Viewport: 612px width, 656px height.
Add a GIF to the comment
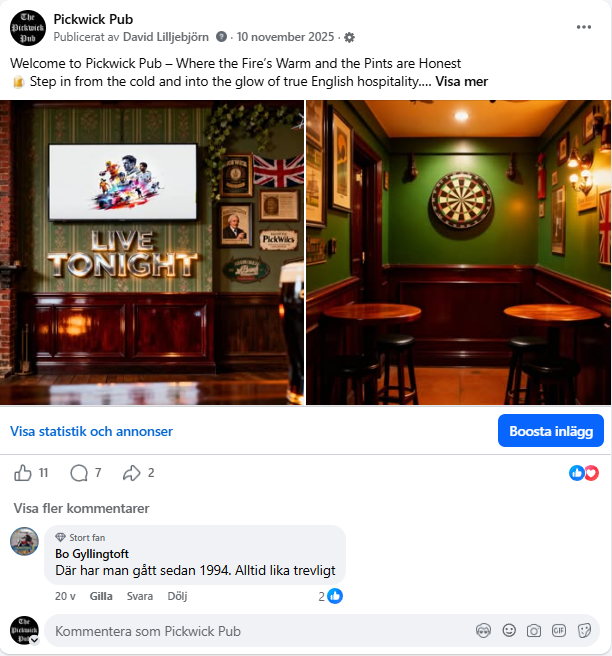tap(559, 630)
